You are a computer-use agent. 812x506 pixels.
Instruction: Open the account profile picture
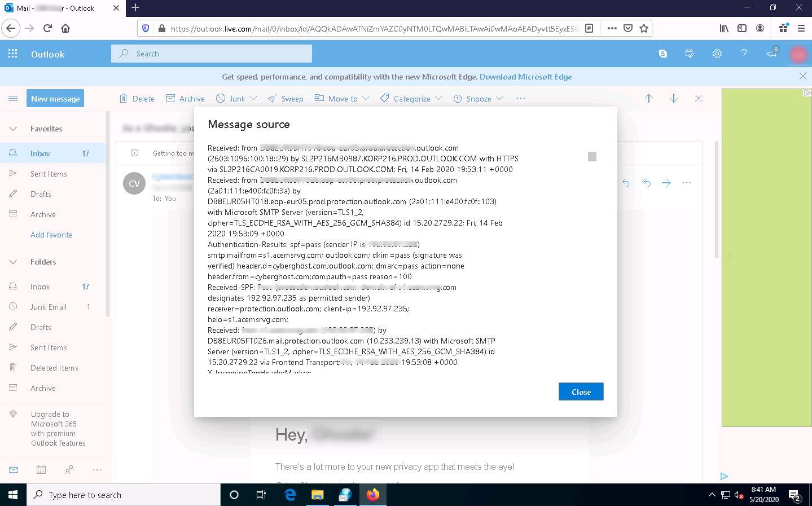(798, 54)
